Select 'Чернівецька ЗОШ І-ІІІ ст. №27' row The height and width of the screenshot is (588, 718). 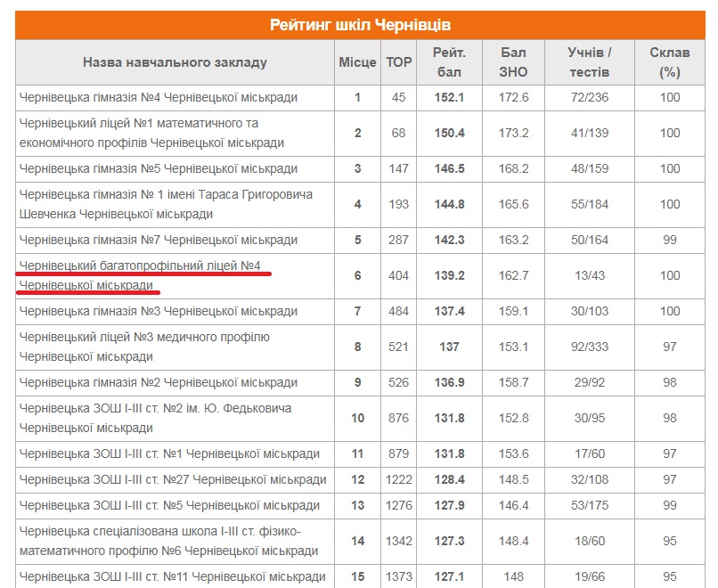tap(173, 480)
